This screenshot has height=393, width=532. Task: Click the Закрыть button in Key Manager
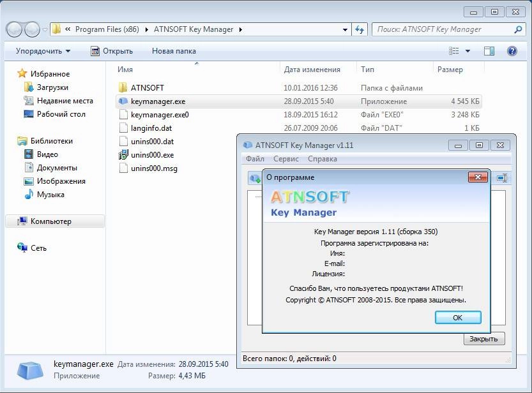[484, 339]
